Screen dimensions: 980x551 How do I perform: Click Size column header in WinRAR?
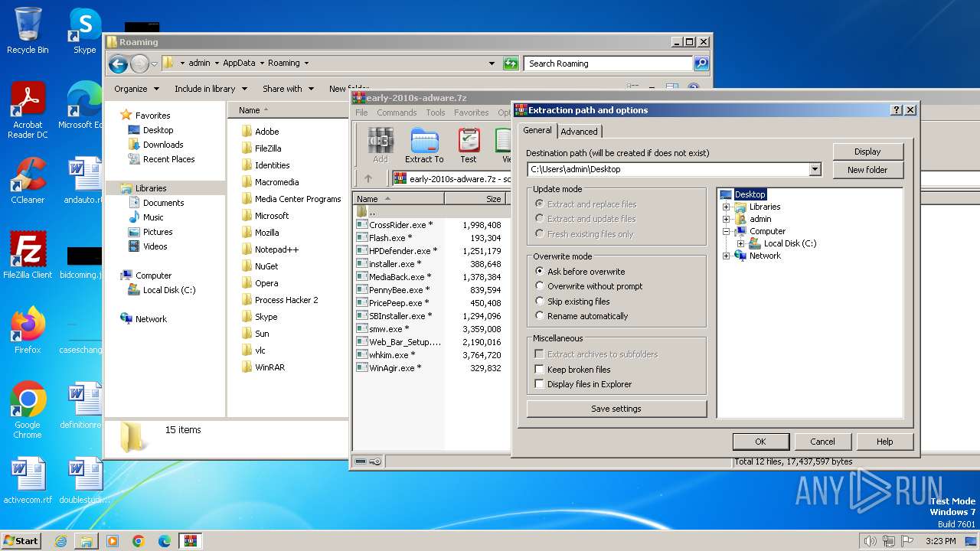[475, 199]
